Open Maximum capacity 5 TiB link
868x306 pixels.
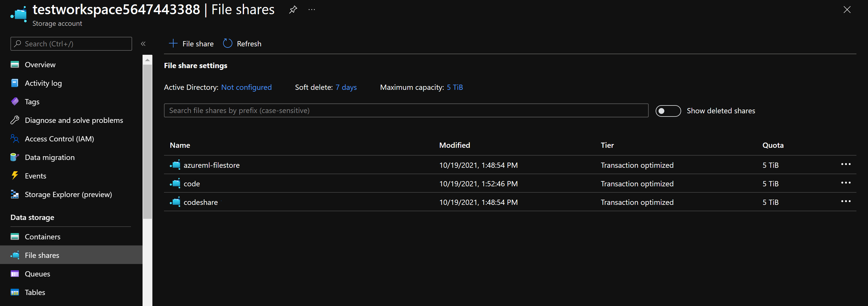pos(455,87)
